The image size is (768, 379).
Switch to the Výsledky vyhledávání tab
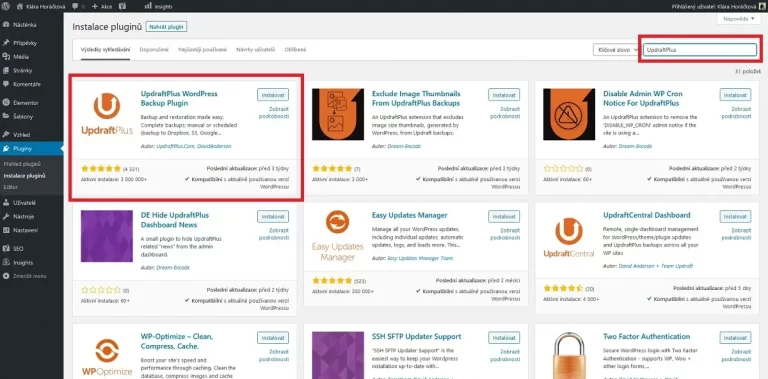click(105, 49)
